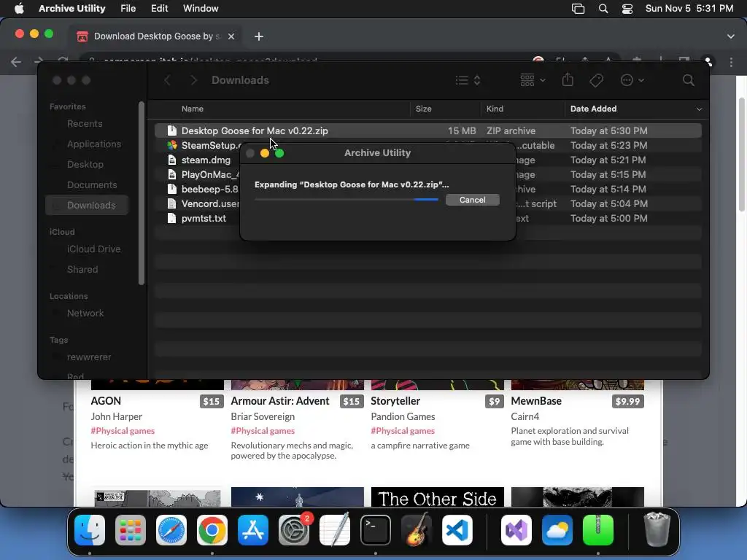The height and width of the screenshot is (560, 747).
Task: Open Network in Finder sidebar
Action: tap(85, 314)
